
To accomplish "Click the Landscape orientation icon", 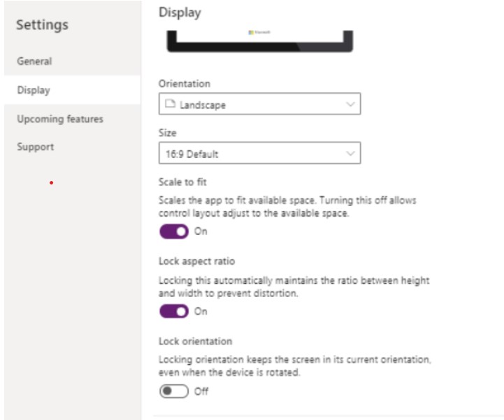I will 170,106.
